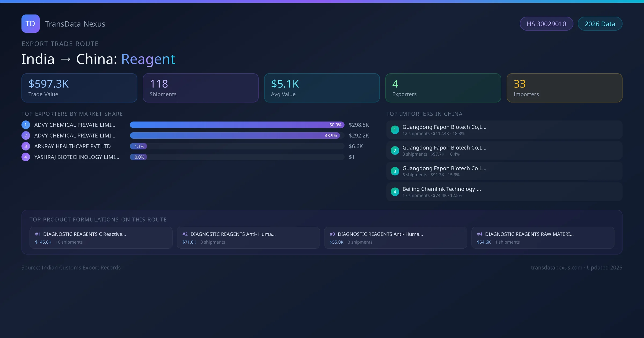The image size is (644, 338).
Task: Click rank 1 exporter badge icon
Action: point(25,125)
